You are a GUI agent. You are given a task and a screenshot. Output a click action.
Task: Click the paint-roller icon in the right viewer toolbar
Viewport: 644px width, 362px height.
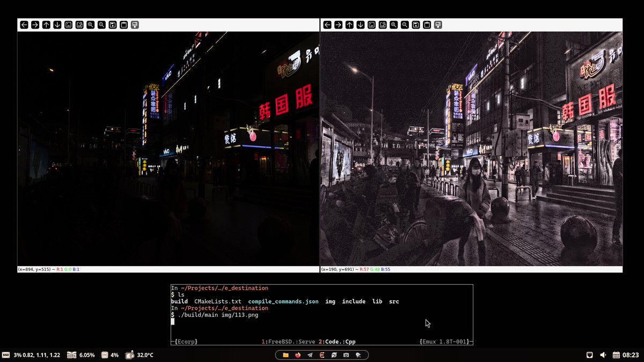(438, 25)
